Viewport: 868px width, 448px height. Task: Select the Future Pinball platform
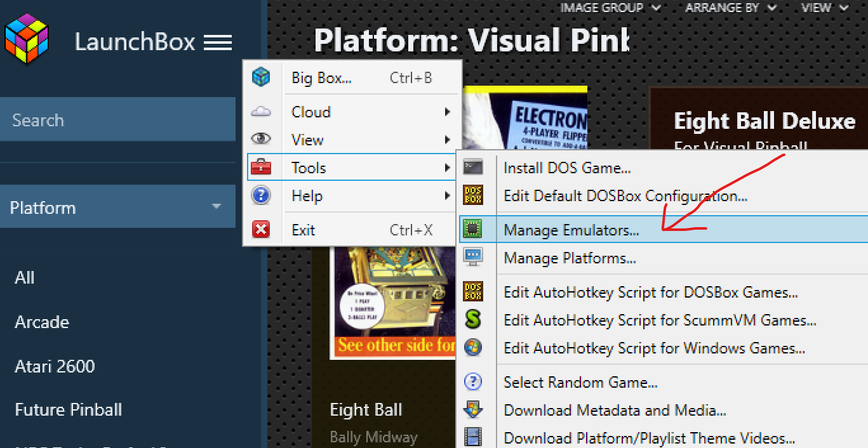tap(69, 410)
